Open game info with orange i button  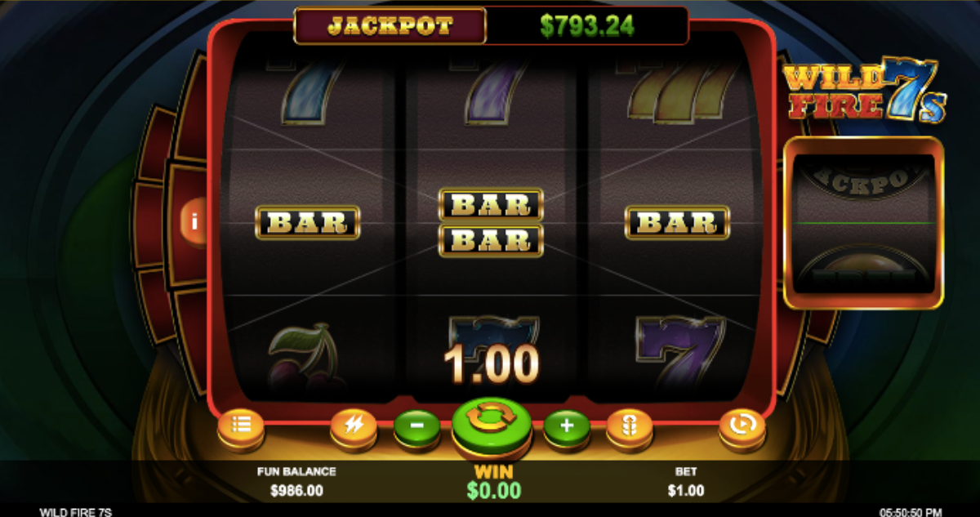(x=194, y=221)
